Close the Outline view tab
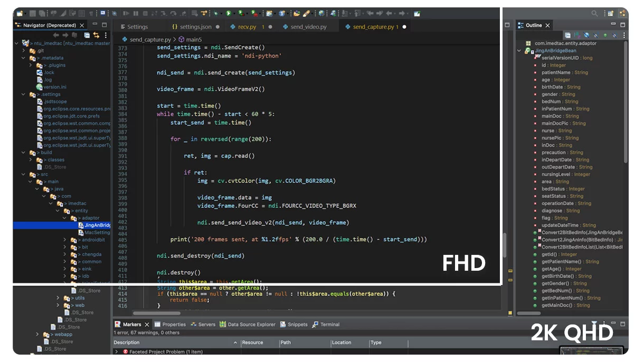 click(547, 25)
